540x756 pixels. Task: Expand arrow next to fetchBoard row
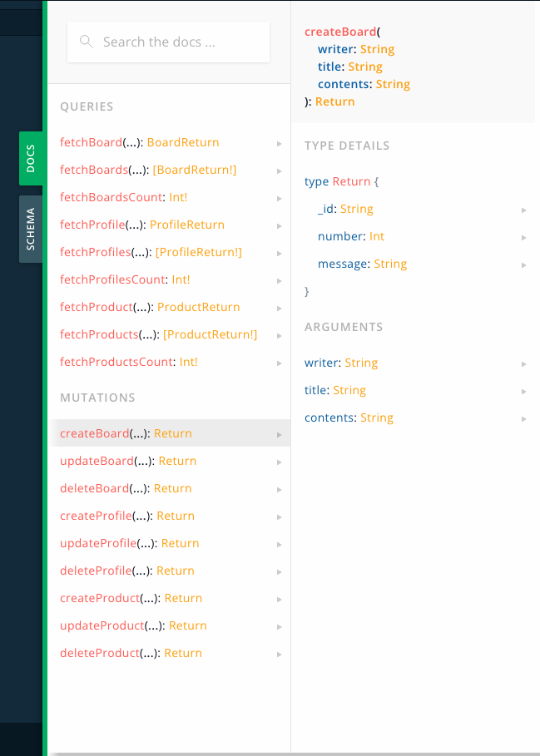coord(280,144)
